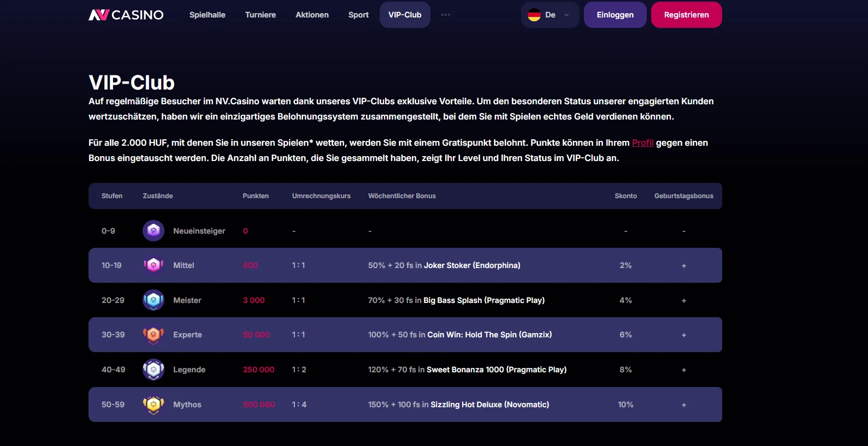
Task: Click the Einloggen button
Action: pos(615,15)
